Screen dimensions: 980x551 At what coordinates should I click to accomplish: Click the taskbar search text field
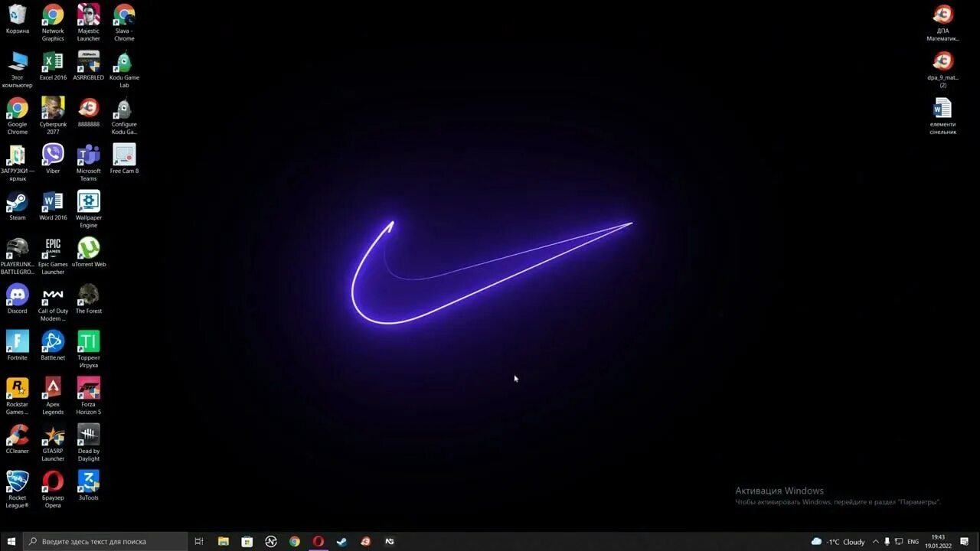(x=106, y=541)
